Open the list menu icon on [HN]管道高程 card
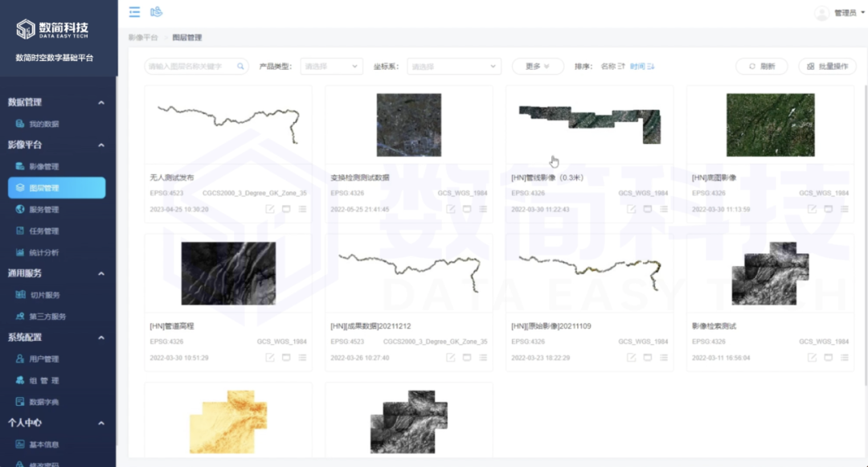 pos(302,358)
